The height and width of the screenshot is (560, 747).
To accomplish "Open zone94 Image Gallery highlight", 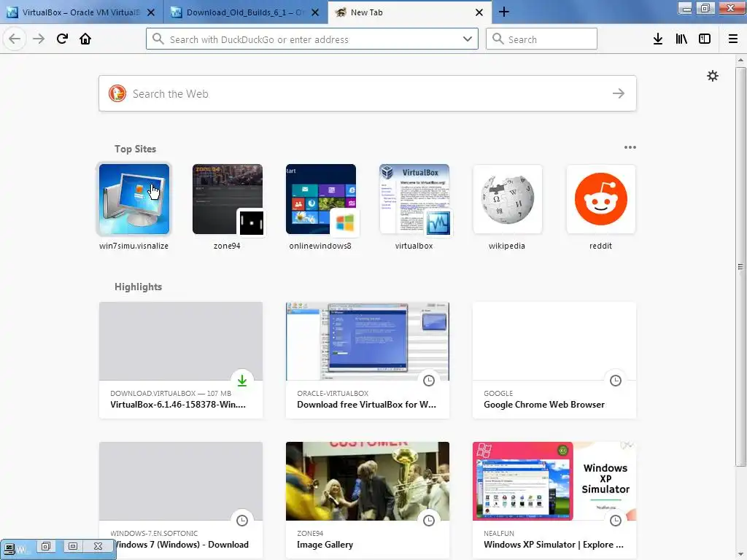I will coord(368,500).
